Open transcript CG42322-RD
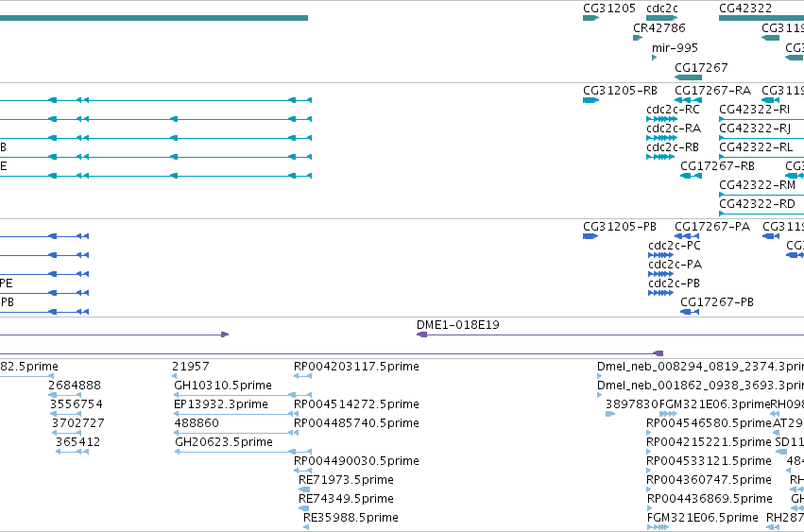Viewport: 804px width, 532px height. [x=757, y=204]
